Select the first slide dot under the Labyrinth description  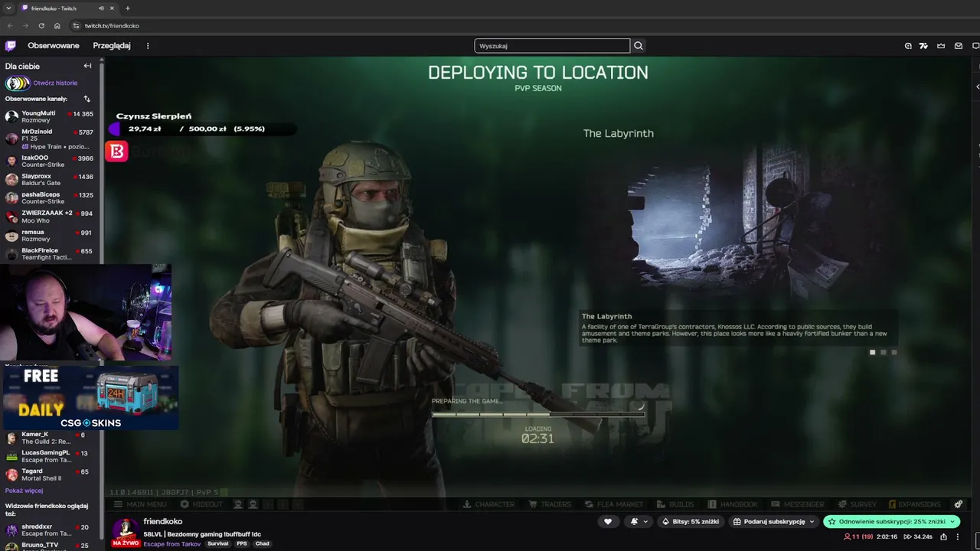tap(872, 352)
